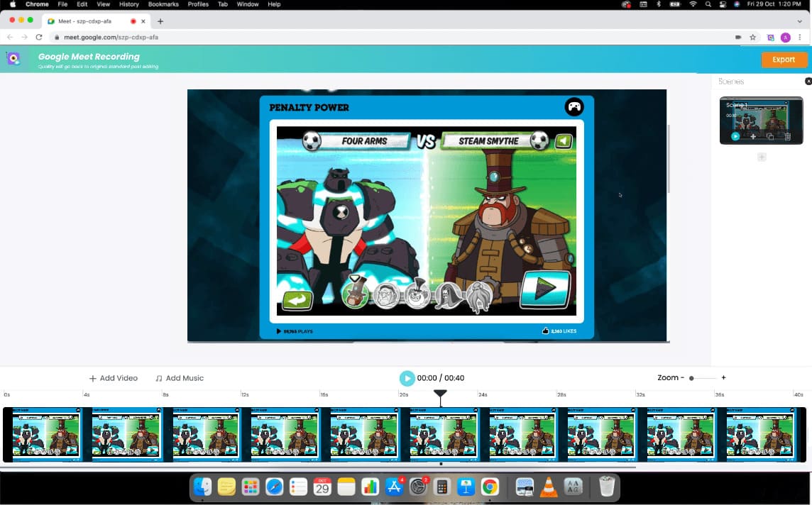Image resolution: width=812 pixels, height=505 pixels.
Task: Click the Export button
Action: tap(784, 60)
